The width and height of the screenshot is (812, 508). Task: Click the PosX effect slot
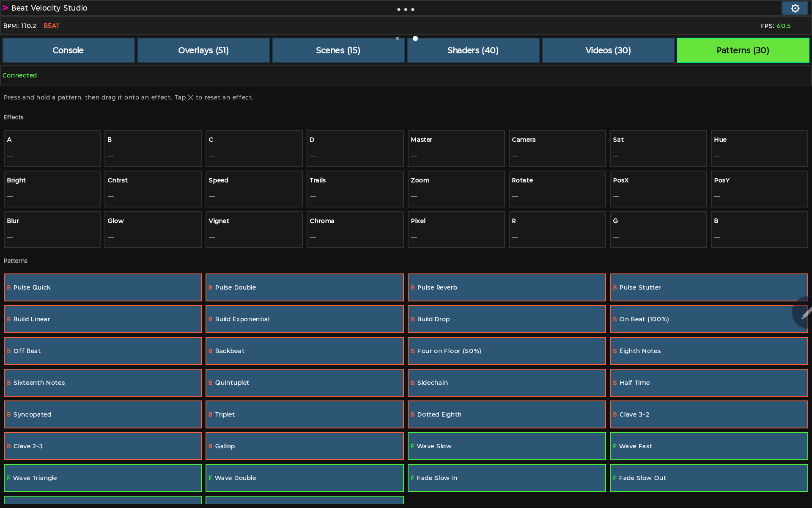tap(658, 189)
